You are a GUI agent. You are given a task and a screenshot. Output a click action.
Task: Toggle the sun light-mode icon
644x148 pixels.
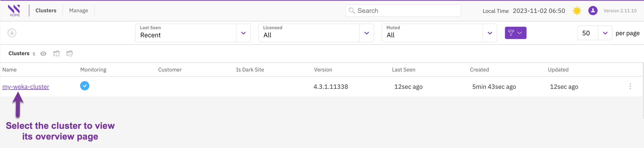click(x=577, y=11)
